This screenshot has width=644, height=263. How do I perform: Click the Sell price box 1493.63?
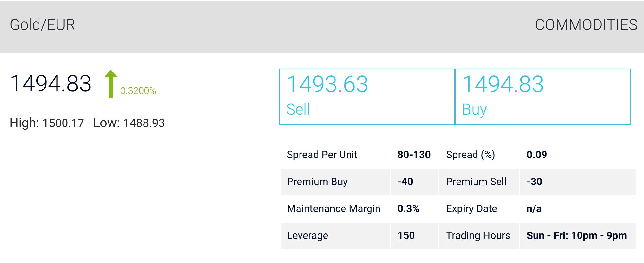pos(367,97)
